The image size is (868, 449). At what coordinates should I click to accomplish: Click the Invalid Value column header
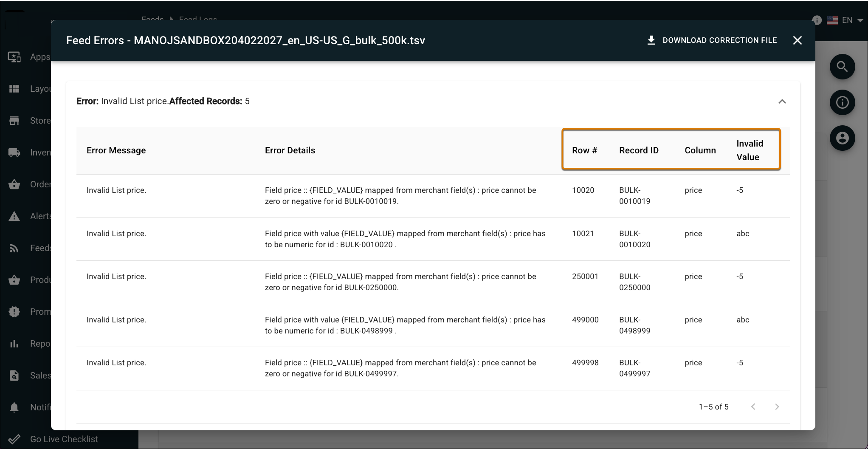click(x=750, y=150)
